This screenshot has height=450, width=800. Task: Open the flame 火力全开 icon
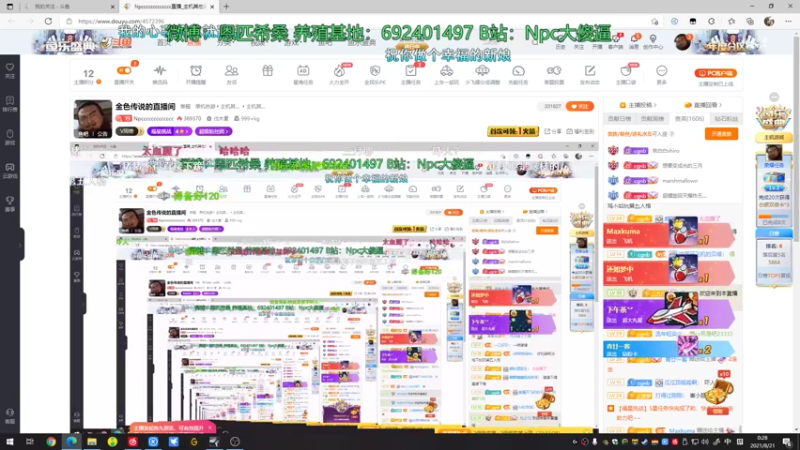click(339, 70)
